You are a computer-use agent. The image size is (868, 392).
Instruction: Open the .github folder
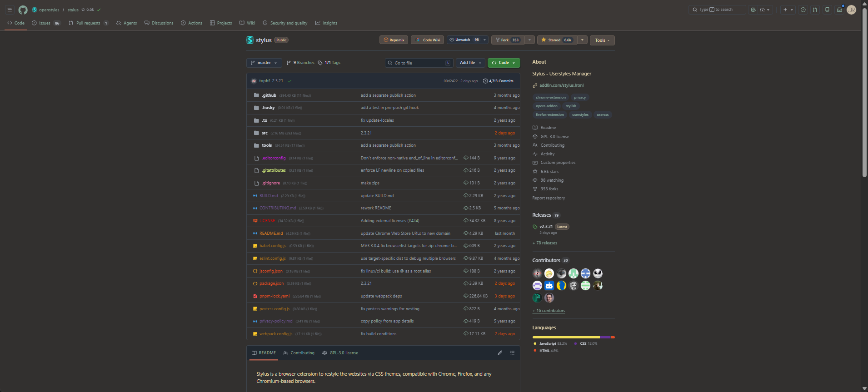click(x=269, y=95)
